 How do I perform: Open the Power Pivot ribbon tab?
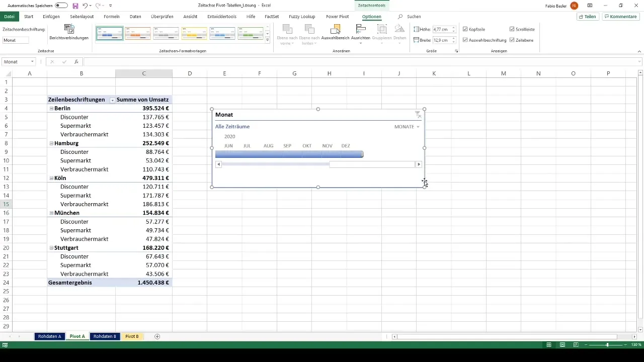point(337,17)
